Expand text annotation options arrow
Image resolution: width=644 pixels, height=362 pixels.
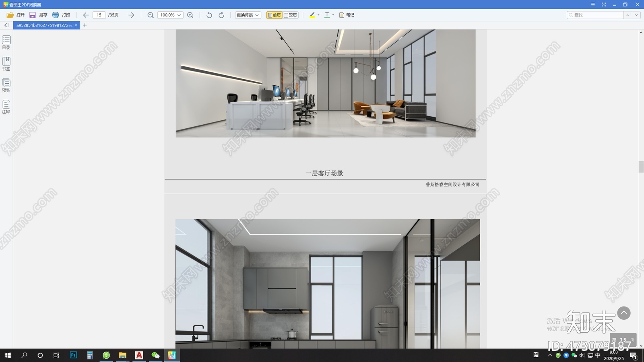click(x=333, y=15)
